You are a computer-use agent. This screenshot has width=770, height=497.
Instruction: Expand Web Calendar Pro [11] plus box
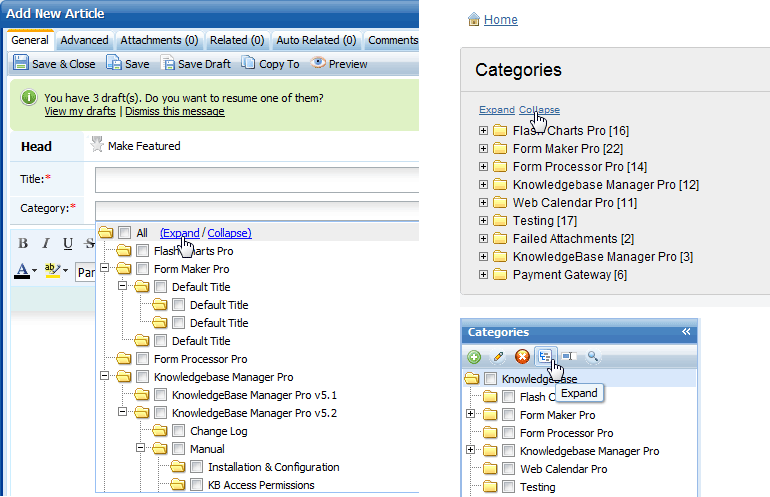[483, 202]
